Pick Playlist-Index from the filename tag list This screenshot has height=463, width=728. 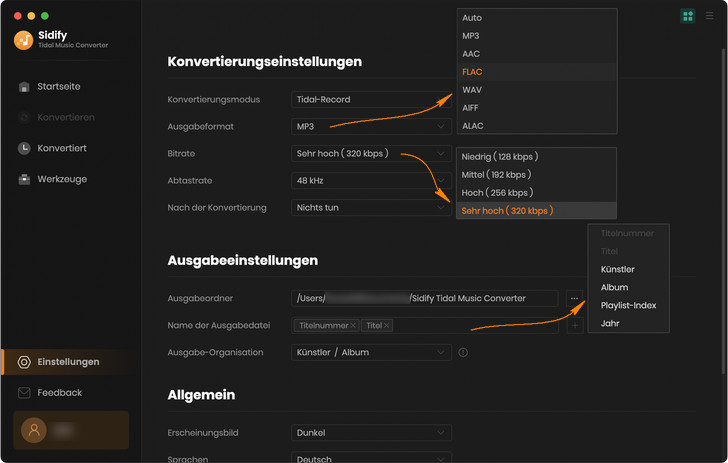628,305
